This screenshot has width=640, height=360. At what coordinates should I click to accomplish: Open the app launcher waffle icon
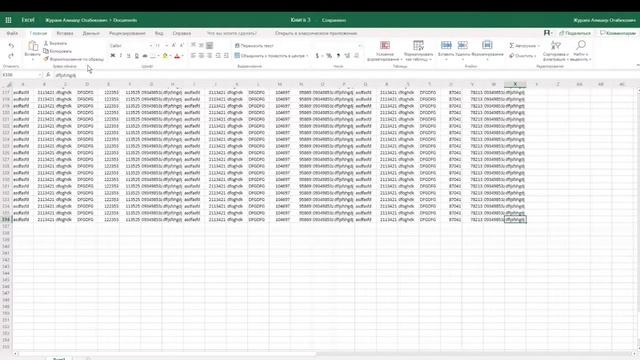point(8,20)
